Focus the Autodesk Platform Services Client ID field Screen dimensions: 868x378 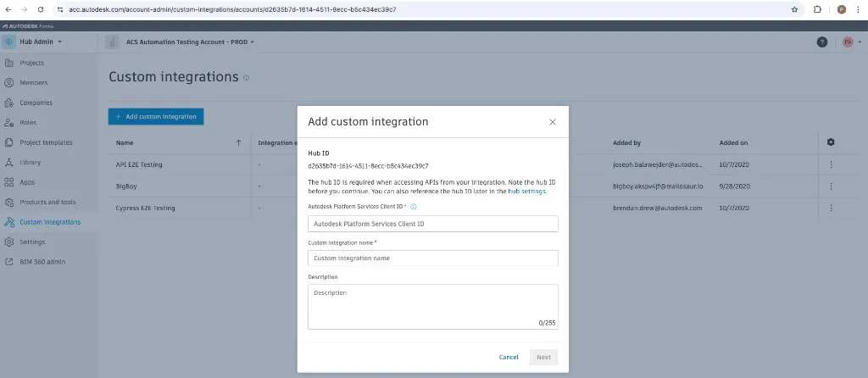pos(433,224)
